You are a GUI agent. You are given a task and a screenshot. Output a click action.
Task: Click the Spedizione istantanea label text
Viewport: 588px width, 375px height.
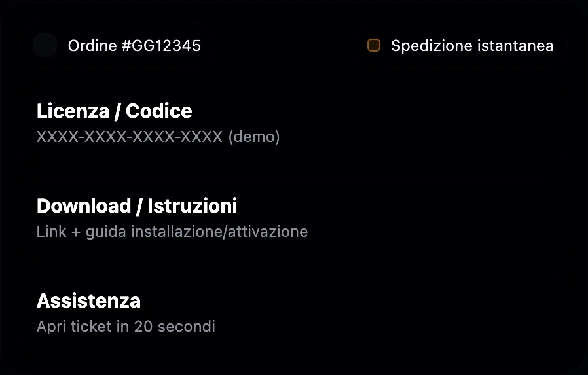(x=472, y=46)
